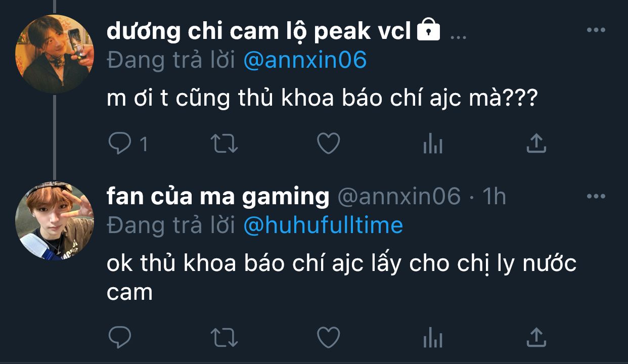This screenshot has width=628, height=364.
Task: Open fan của ma gaming avatar
Action: tap(55, 221)
